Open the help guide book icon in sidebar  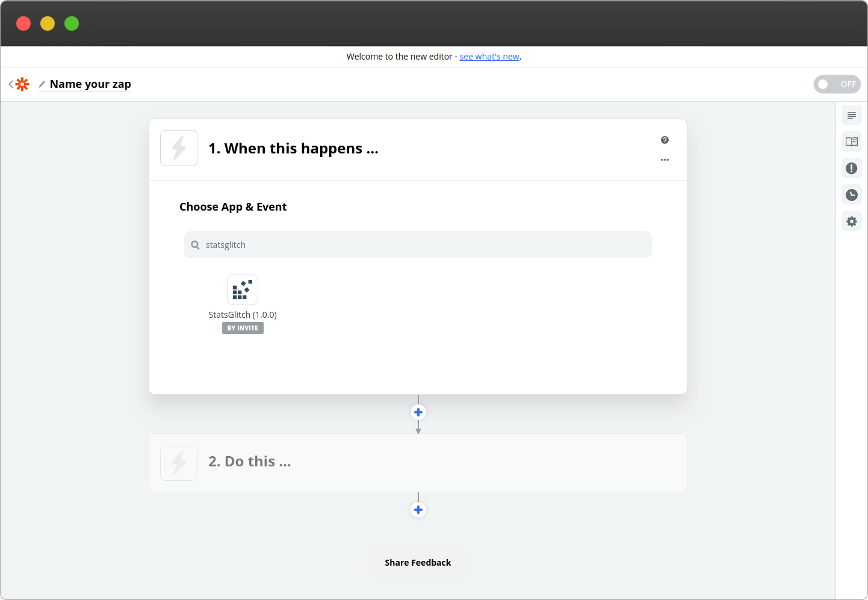(x=852, y=142)
